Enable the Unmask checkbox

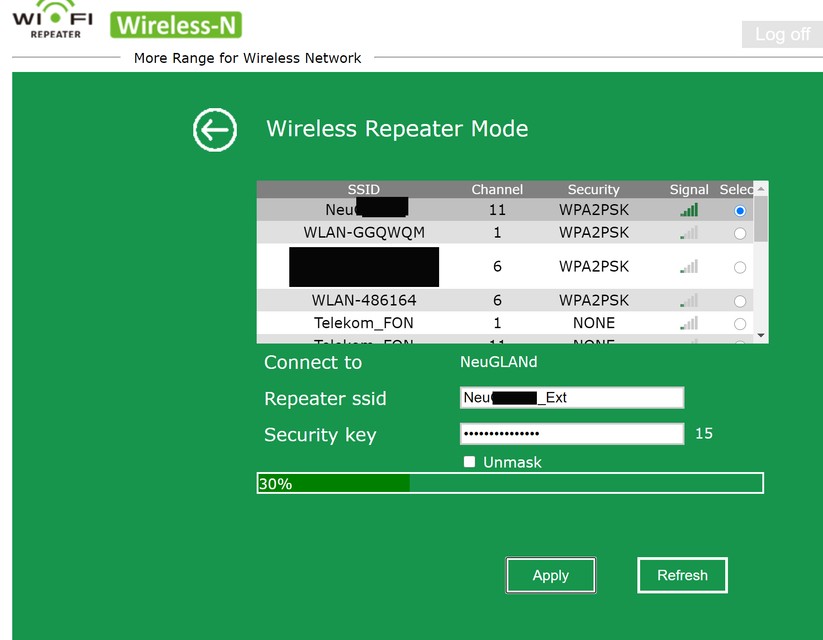468,462
